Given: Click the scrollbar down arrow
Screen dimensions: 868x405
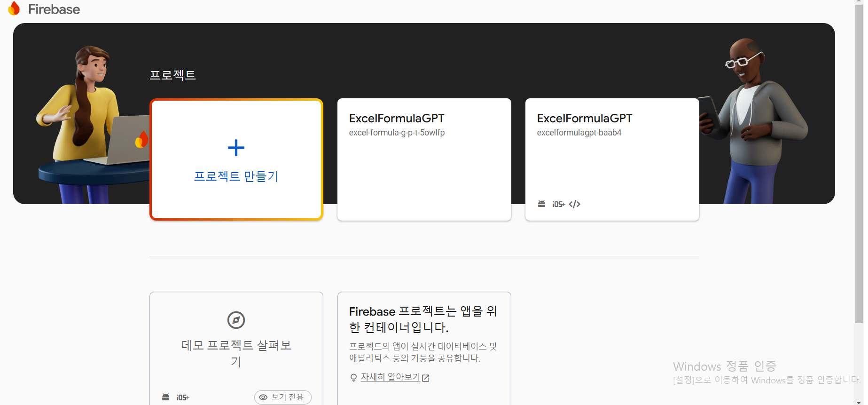Looking at the screenshot, I should [x=859, y=402].
